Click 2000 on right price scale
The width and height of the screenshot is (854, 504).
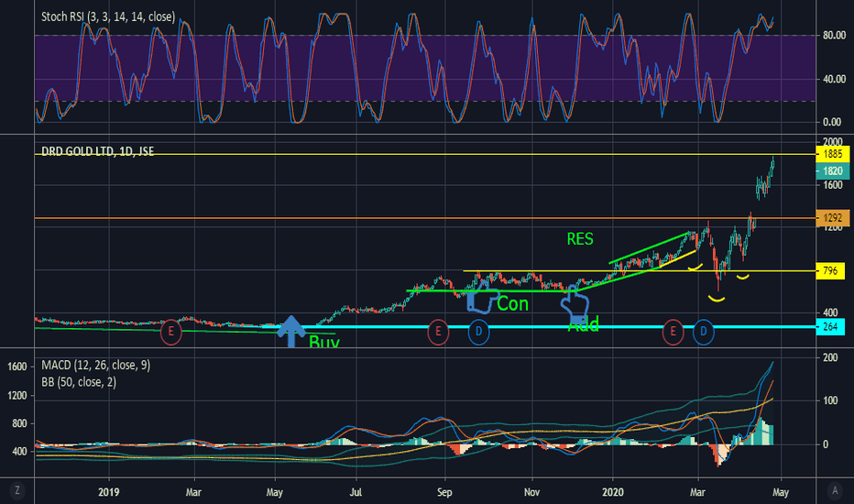pos(833,142)
